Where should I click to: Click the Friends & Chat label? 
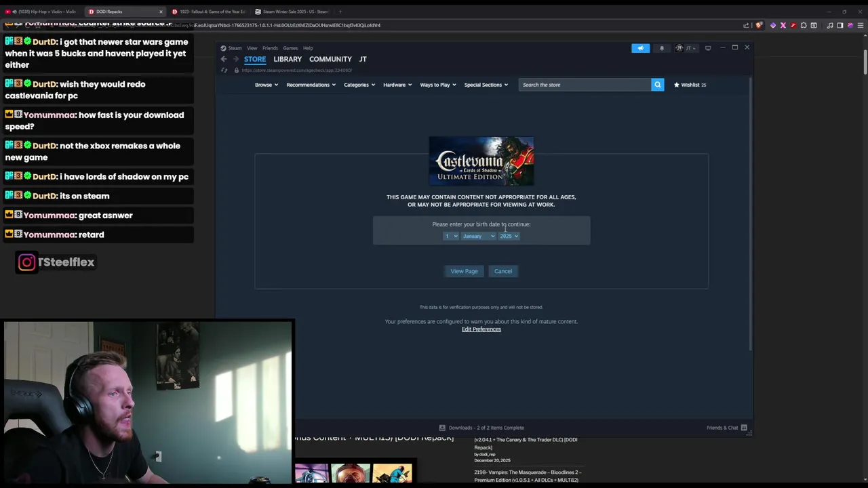722,428
